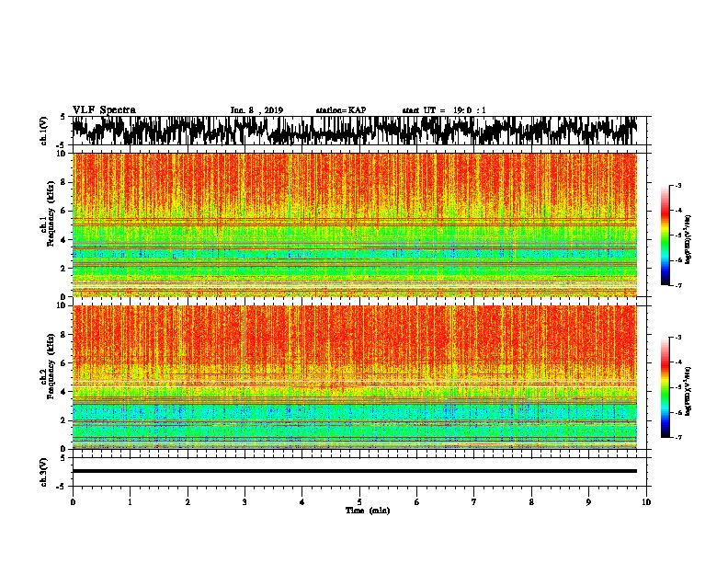
Task: Click the time-axis tick label '9'
Action: [588, 502]
